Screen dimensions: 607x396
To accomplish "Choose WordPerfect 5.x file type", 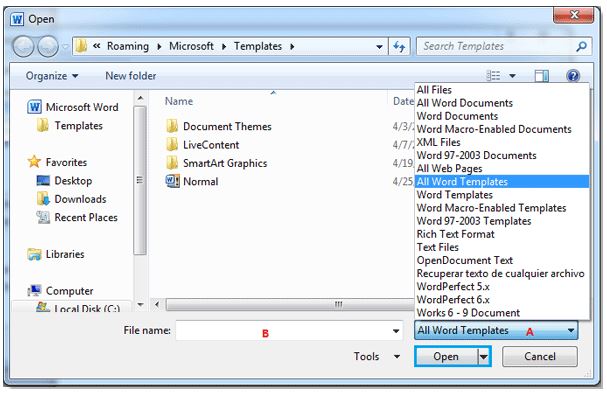I will point(502,287).
